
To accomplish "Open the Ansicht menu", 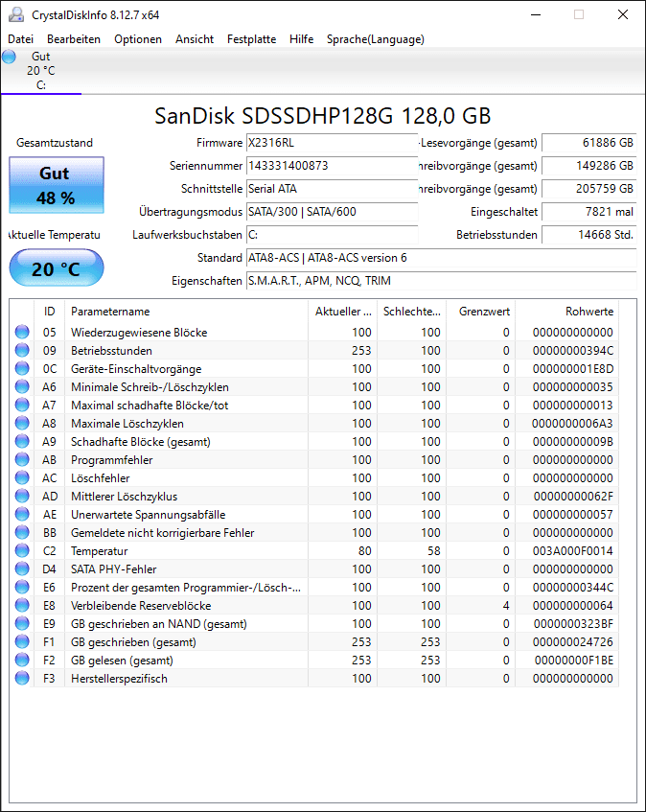I will coord(195,39).
